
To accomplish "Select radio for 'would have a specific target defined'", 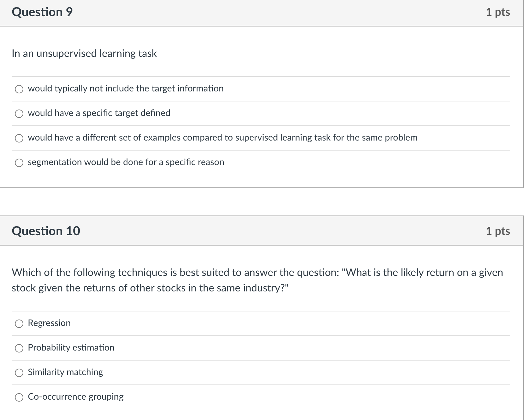I will [x=19, y=114].
